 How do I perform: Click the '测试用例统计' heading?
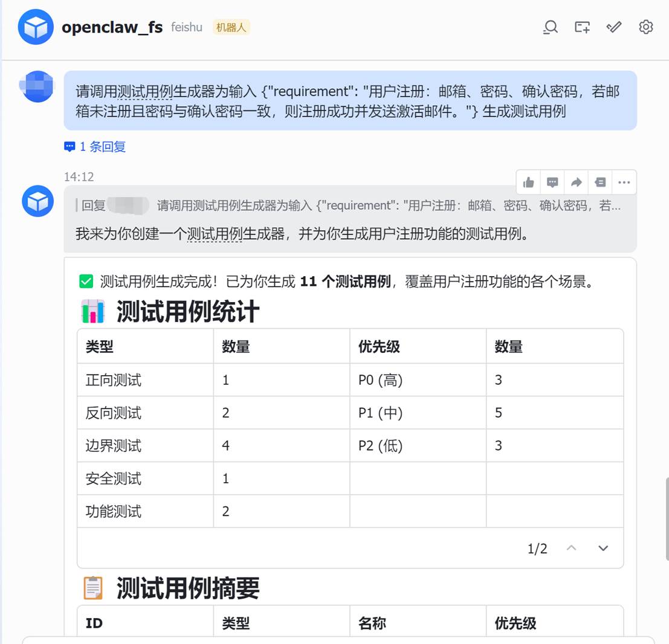point(188,311)
